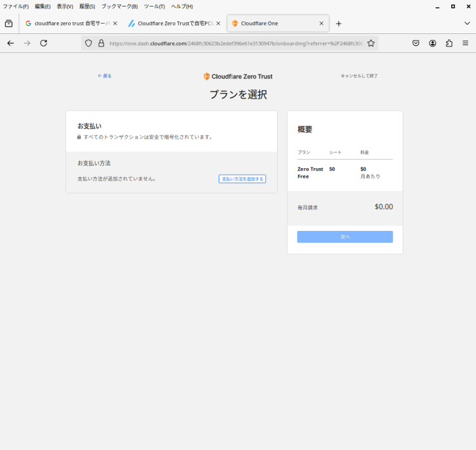Image resolution: width=476 pixels, height=450 pixels.
Task: Click the 概要 heading
Action: [x=305, y=130]
